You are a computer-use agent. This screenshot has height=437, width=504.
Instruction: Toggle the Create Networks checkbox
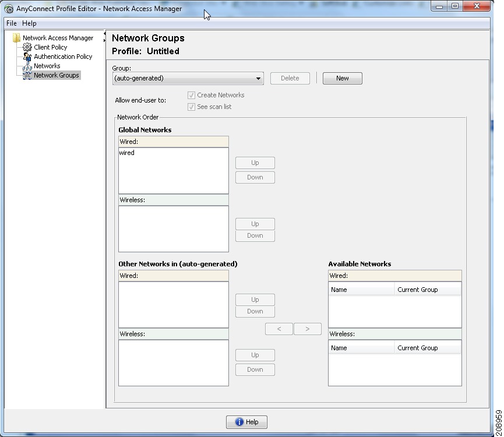coord(191,95)
